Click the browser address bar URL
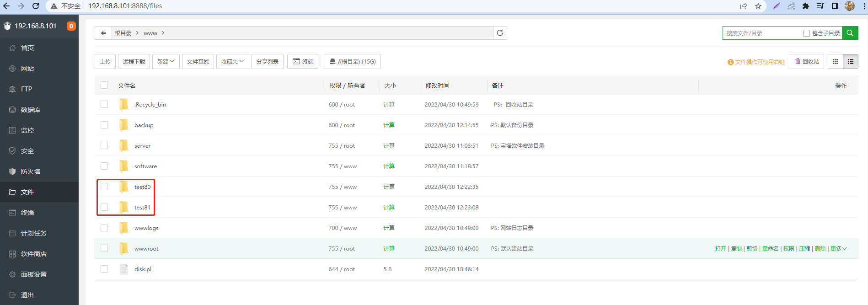Viewport: 868px width, 305px height. 125,6
